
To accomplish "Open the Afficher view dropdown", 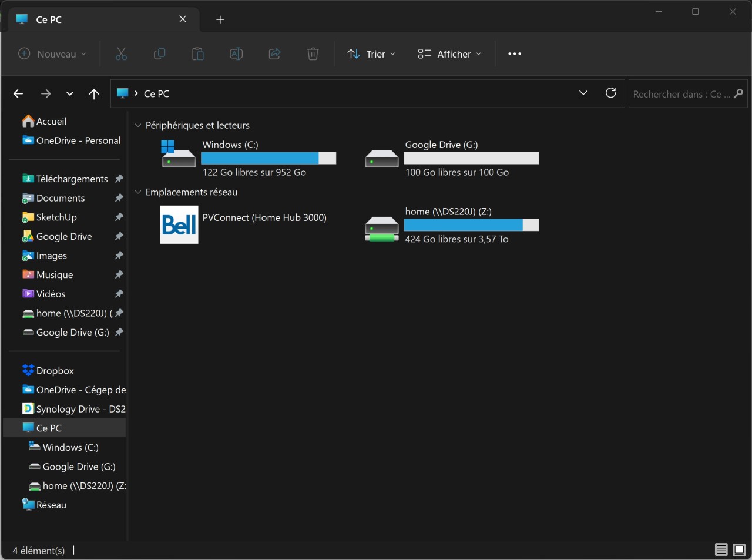I will point(449,54).
